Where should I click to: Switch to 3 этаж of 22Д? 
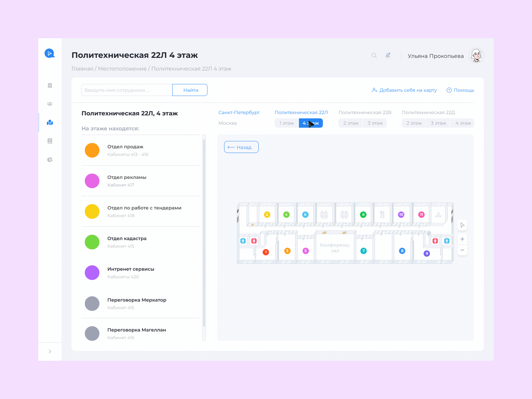[x=438, y=123]
